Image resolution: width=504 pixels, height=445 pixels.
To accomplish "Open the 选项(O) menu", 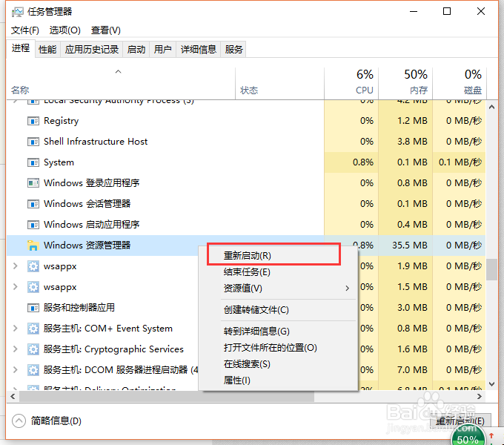I will coord(65,30).
